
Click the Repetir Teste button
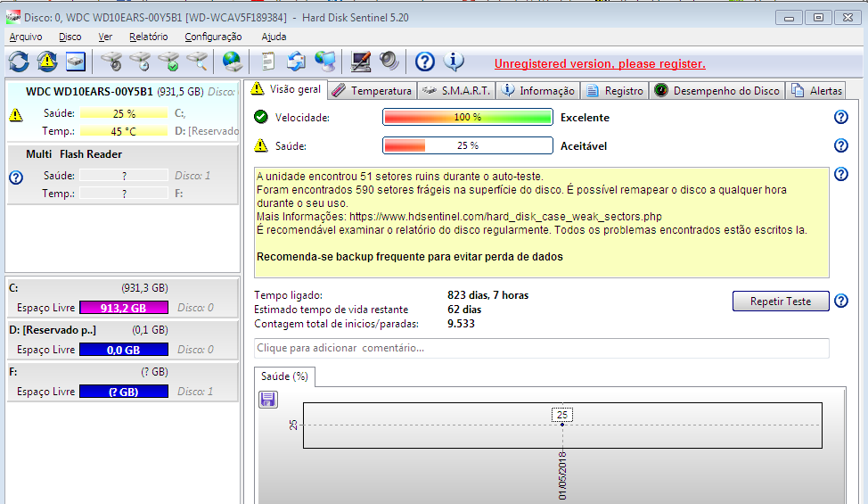tap(781, 302)
